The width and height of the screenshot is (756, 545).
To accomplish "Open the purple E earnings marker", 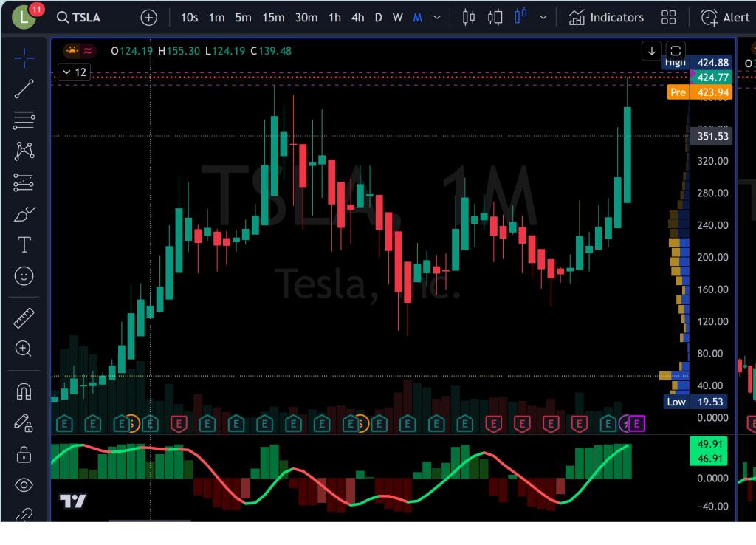I will (636, 424).
